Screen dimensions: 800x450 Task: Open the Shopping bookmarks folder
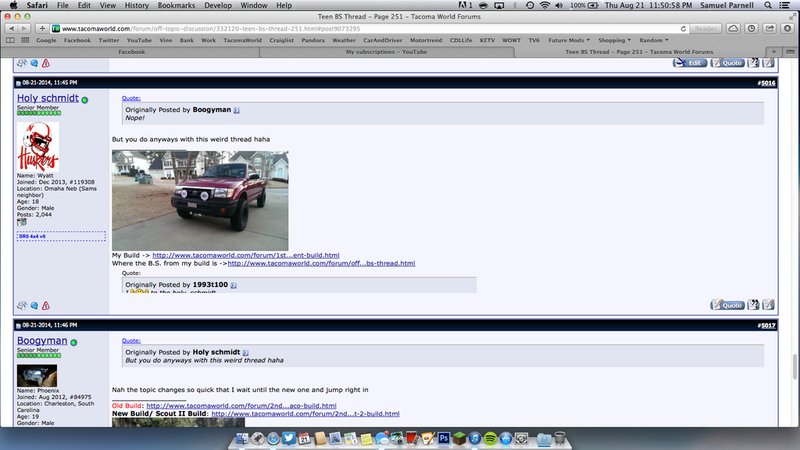tap(614, 40)
